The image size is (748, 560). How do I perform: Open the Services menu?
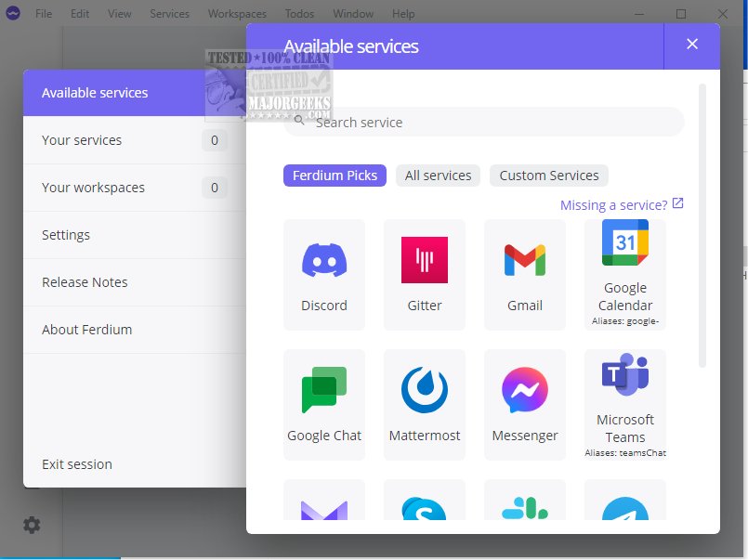(x=169, y=14)
